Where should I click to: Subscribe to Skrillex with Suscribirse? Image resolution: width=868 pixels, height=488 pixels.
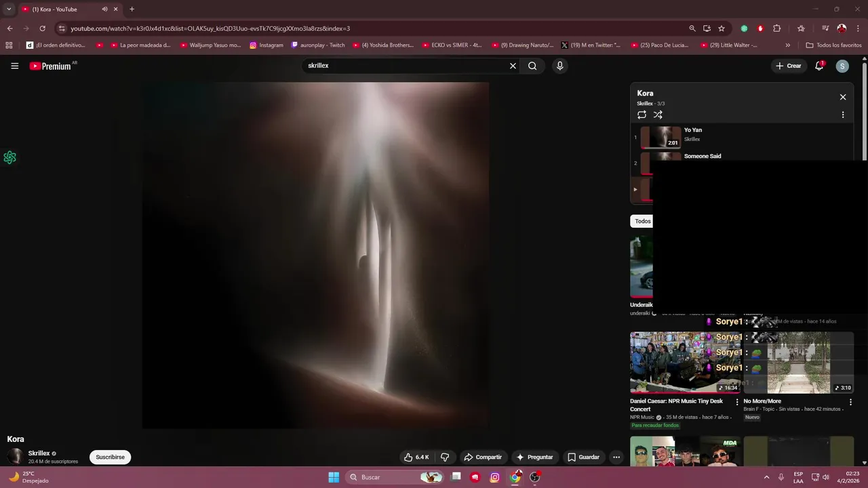click(110, 457)
